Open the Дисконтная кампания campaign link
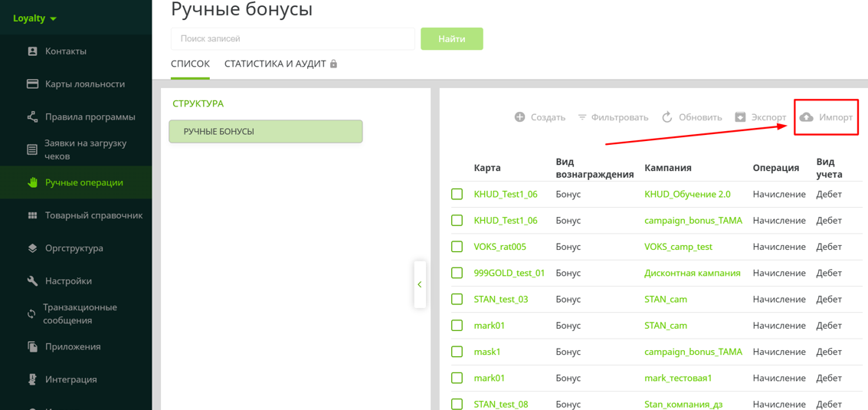868x410 pixels. coord(692,273)
